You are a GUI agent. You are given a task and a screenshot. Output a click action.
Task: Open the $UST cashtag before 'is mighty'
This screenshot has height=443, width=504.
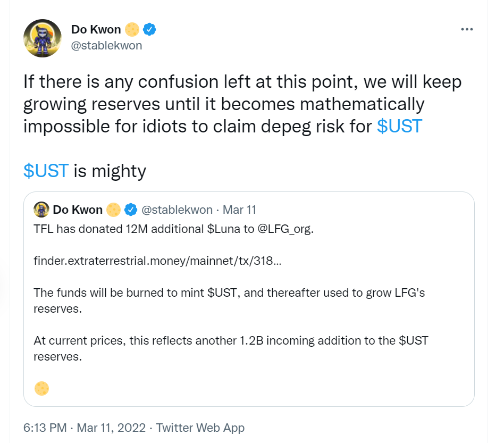click(46, 170)
